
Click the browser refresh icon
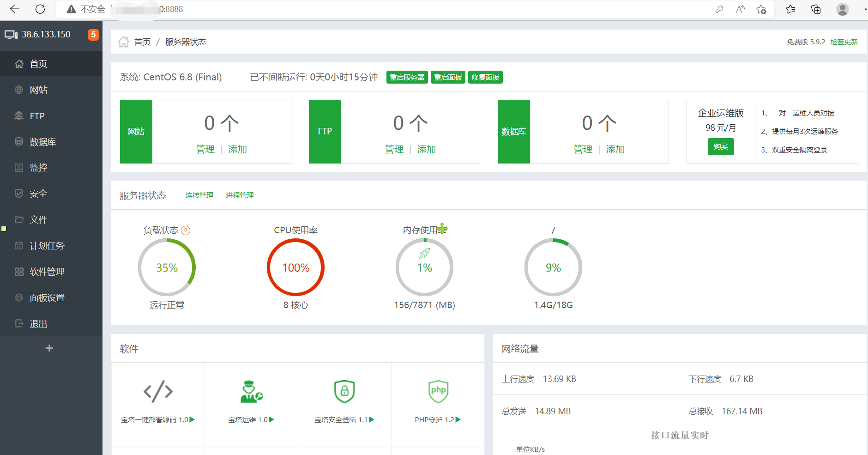[40, 9]
